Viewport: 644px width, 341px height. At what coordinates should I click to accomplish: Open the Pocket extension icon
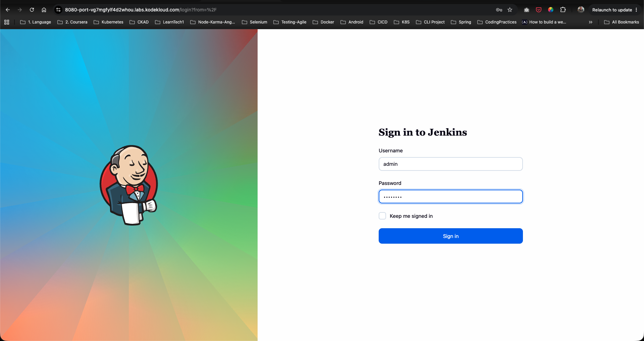coord(539,10)
